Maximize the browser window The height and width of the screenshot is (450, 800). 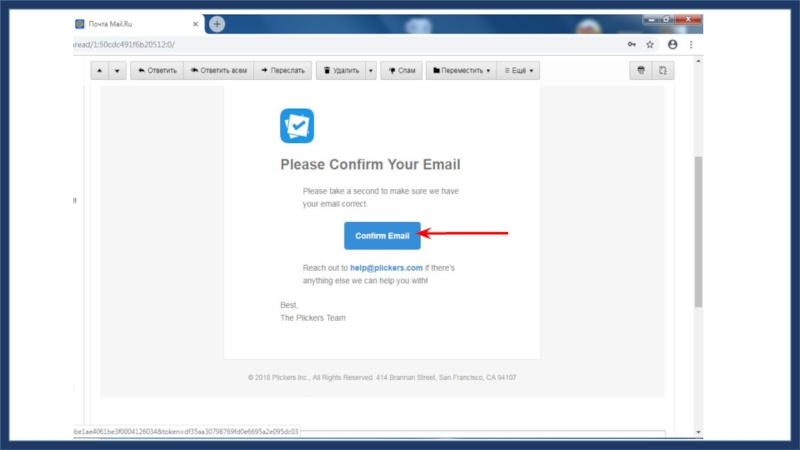click(666, 19)
